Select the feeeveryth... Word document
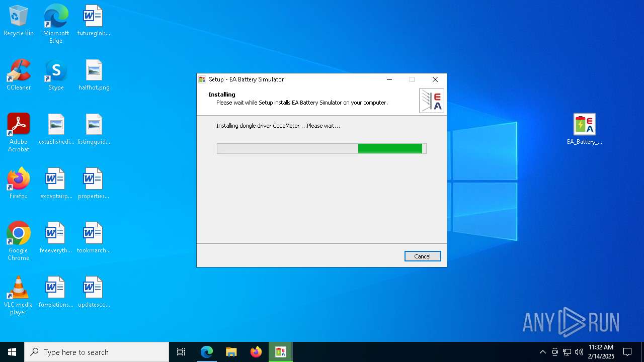Viewport: 644px width, 362px height. (56, 238)
